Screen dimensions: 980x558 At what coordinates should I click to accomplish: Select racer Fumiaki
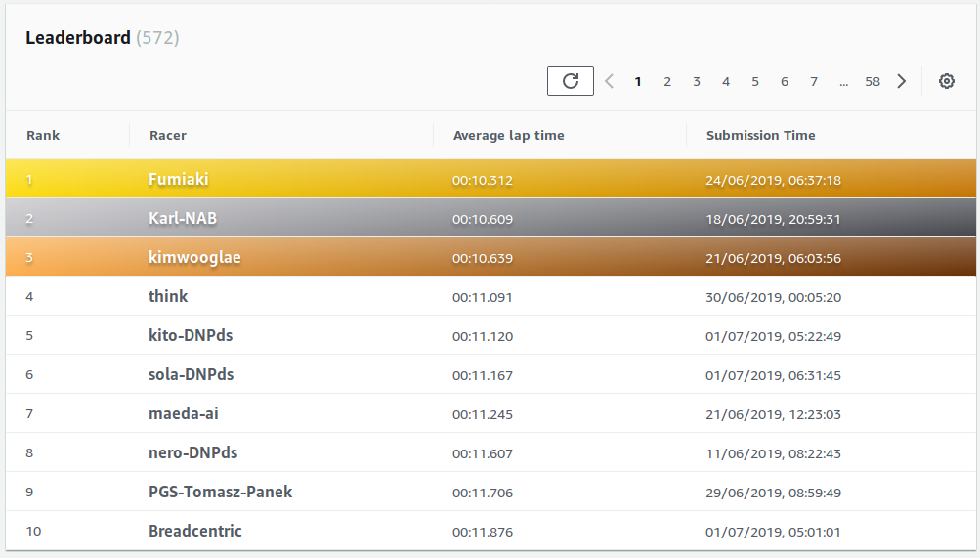pyautogui.click(x=178, y=180)
